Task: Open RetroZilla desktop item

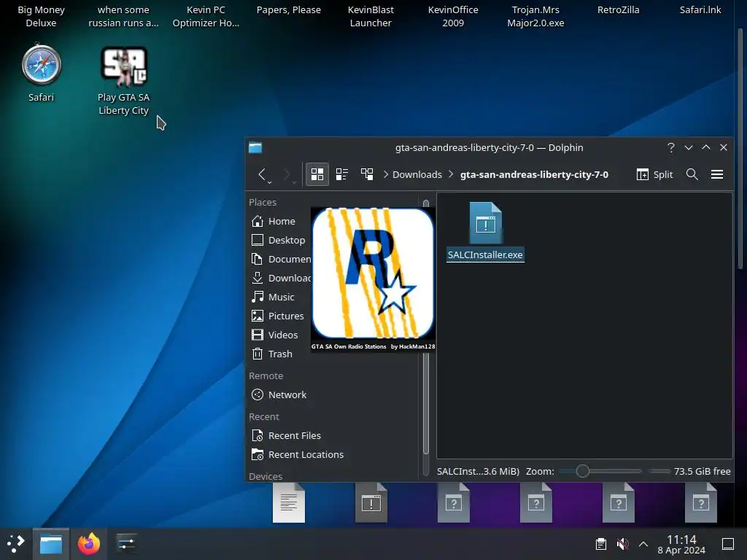Action: 619,9
